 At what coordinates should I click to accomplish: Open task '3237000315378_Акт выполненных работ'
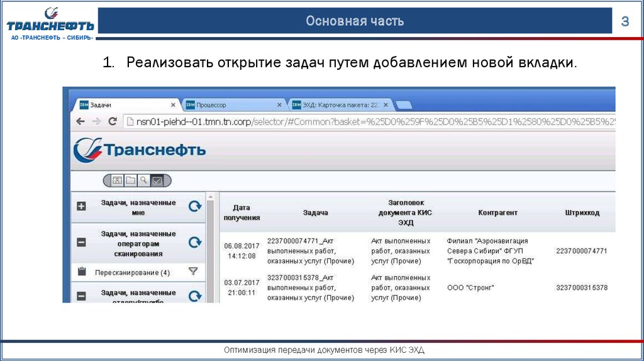pyautogui.click(x=311, y=287)
